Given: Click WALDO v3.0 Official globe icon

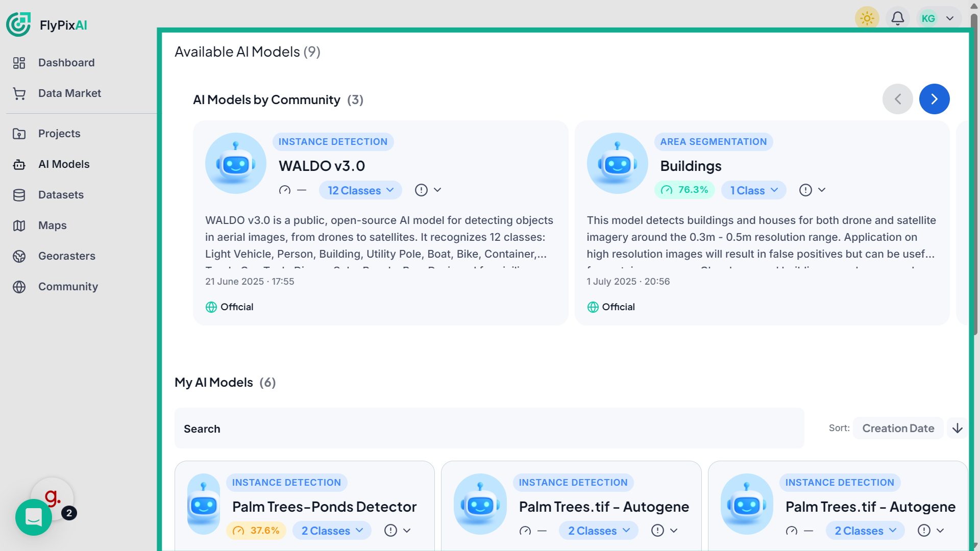Looking at the screenshot, I should tap(211, 307).
